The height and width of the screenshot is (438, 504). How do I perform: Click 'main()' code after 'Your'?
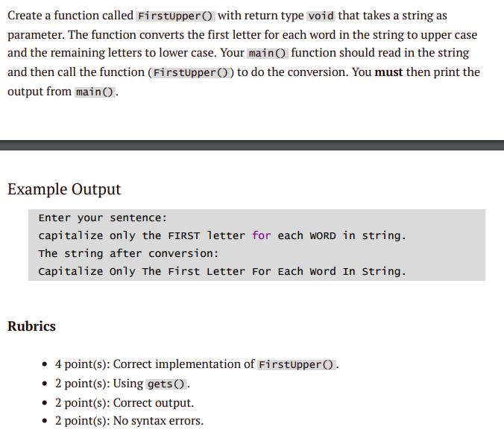[268, 54]
